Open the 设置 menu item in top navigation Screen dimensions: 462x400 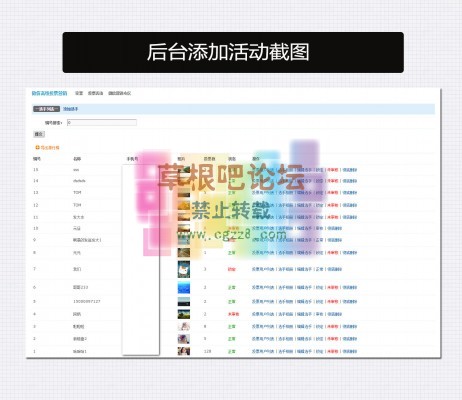tap(79, 93)
